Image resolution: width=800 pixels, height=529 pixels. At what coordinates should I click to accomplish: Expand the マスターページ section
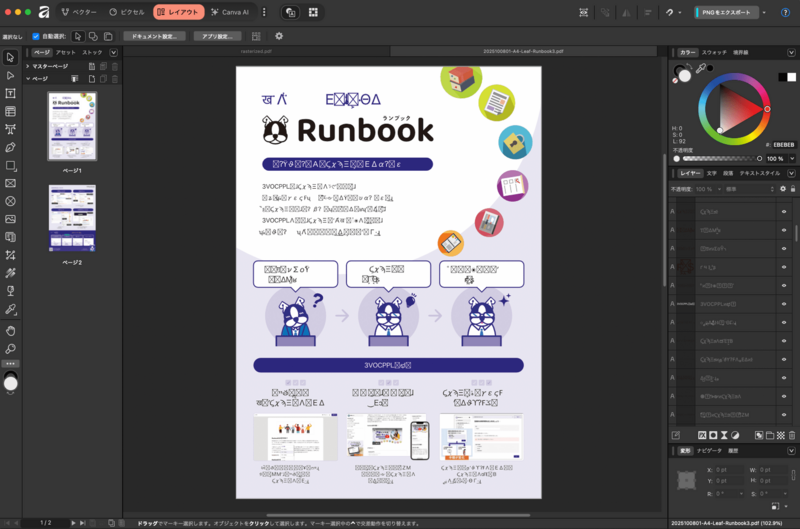tap(28, 66)
